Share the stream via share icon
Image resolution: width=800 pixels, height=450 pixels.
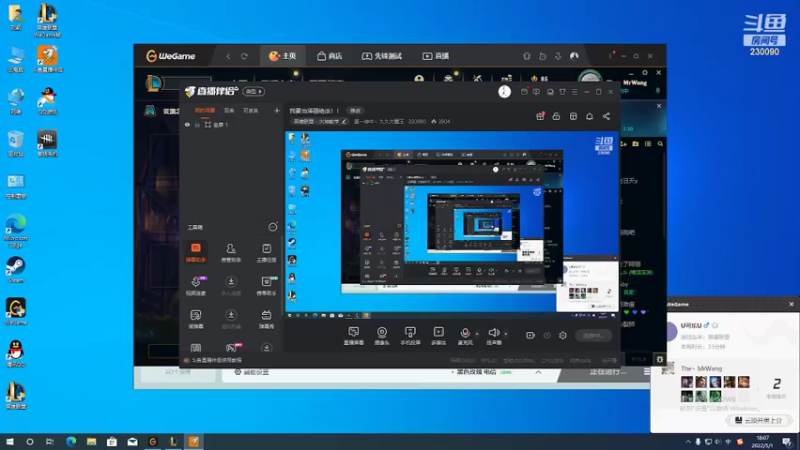[606, 116]
